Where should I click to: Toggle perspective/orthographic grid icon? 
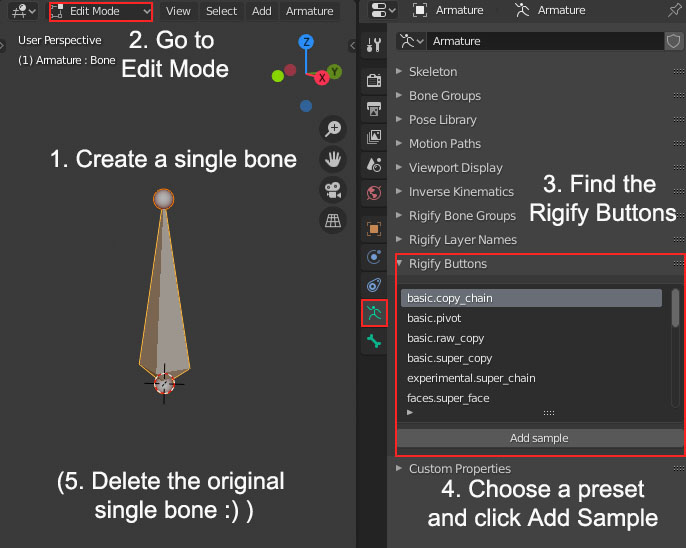tap(333, 220)
